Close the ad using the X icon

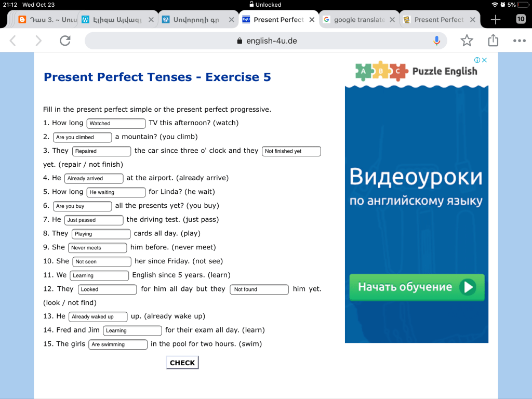pos(485,60)
